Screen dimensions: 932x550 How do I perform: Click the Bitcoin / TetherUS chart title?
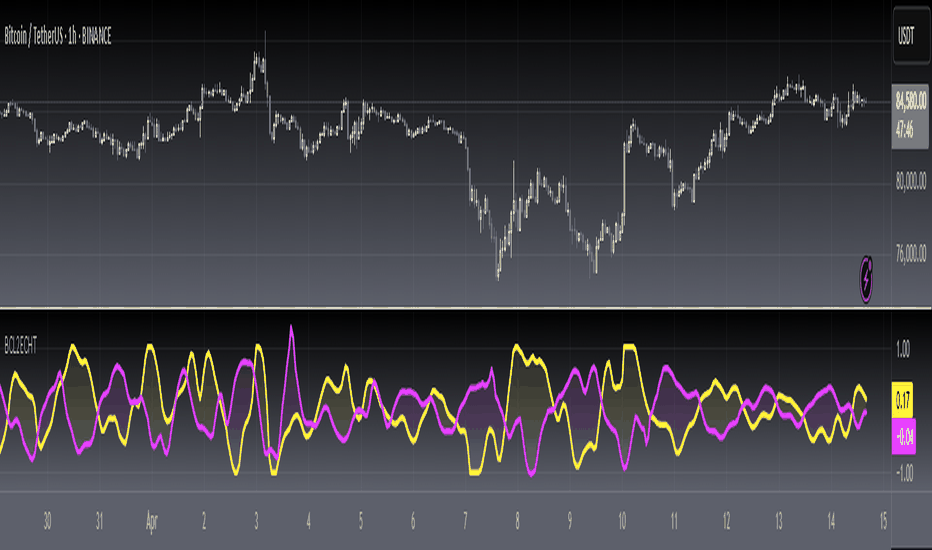point(58,37)
